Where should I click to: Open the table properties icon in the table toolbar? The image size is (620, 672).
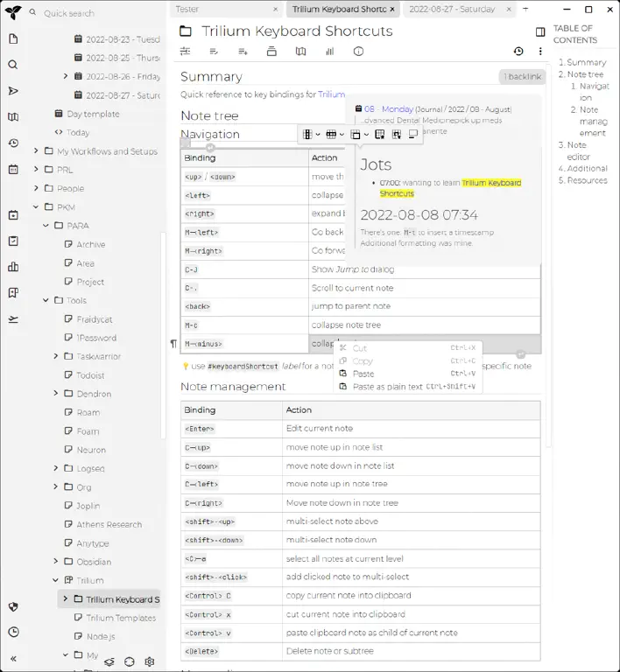pyautogui.click(x=379, y=134)
